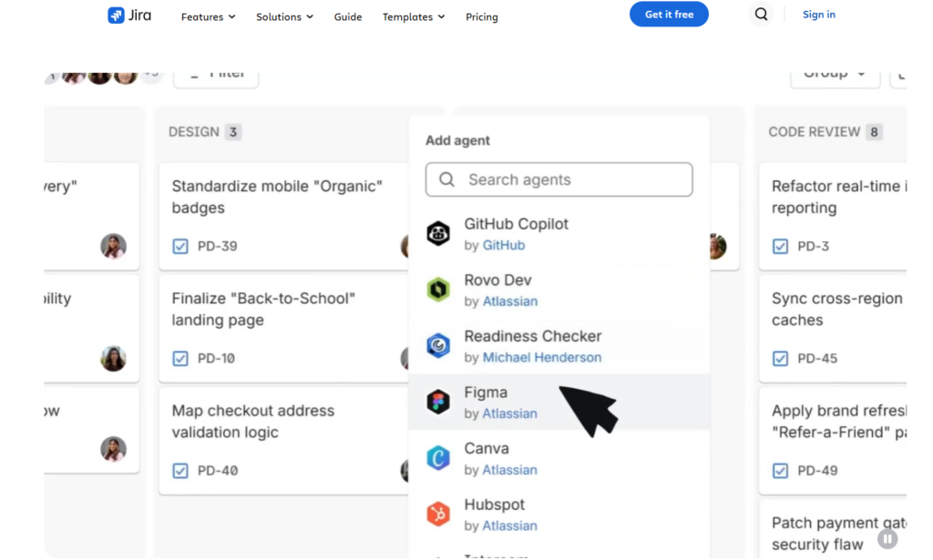The height and width of the screenshot is (560, 933).
Task: Open assignee avatar on the 'ow' card
Action: click(x=113, y=449)
